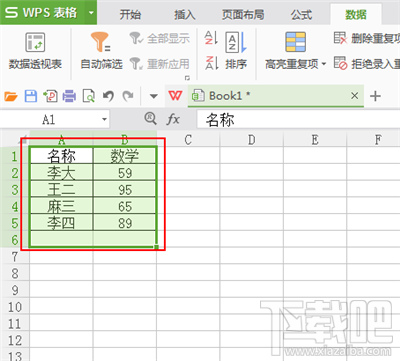
Task: Close the Book1 document tab
Action: pos(355,96)
